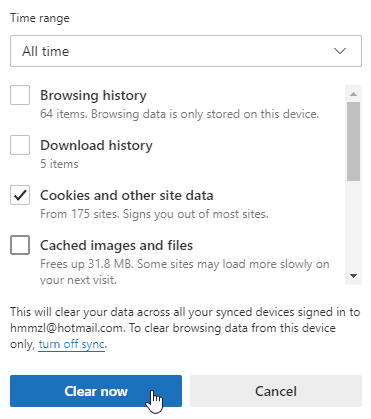The width and height of the screenshot is (371, 419).
Task: Click the '5 items' download history text
Action: 59,164
